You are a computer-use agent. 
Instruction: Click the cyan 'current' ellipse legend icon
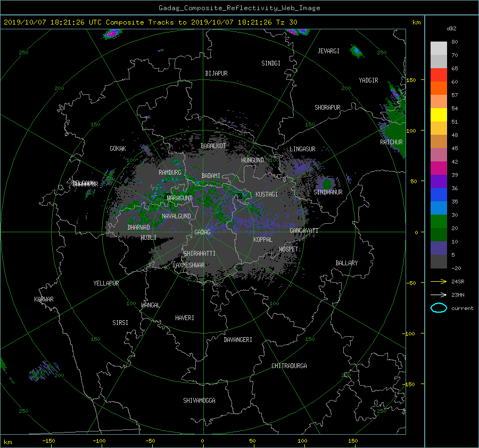coord(439,308)
